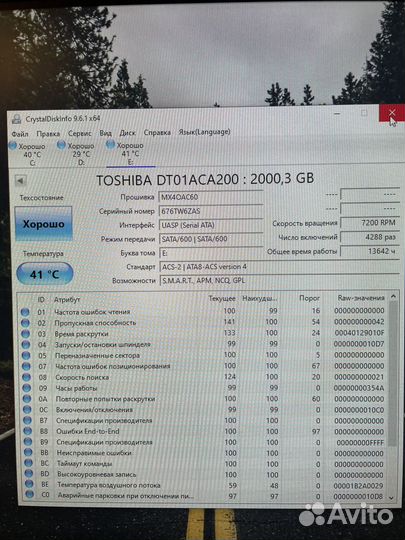This screenshot has width=405, height=540.
Task: Click status icon of attribute 08 row
Action: pyautogui.click(x=27, y=377)
